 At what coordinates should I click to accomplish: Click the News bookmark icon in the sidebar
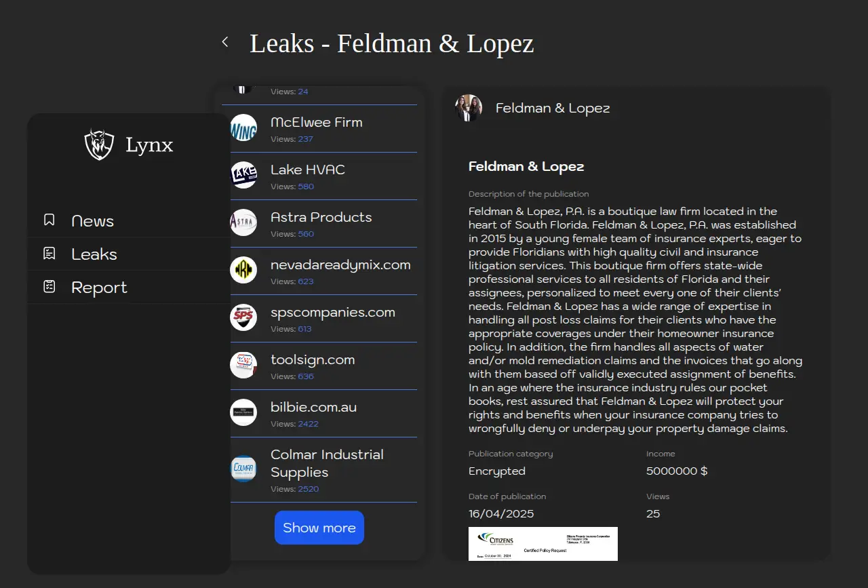point(50,220)
